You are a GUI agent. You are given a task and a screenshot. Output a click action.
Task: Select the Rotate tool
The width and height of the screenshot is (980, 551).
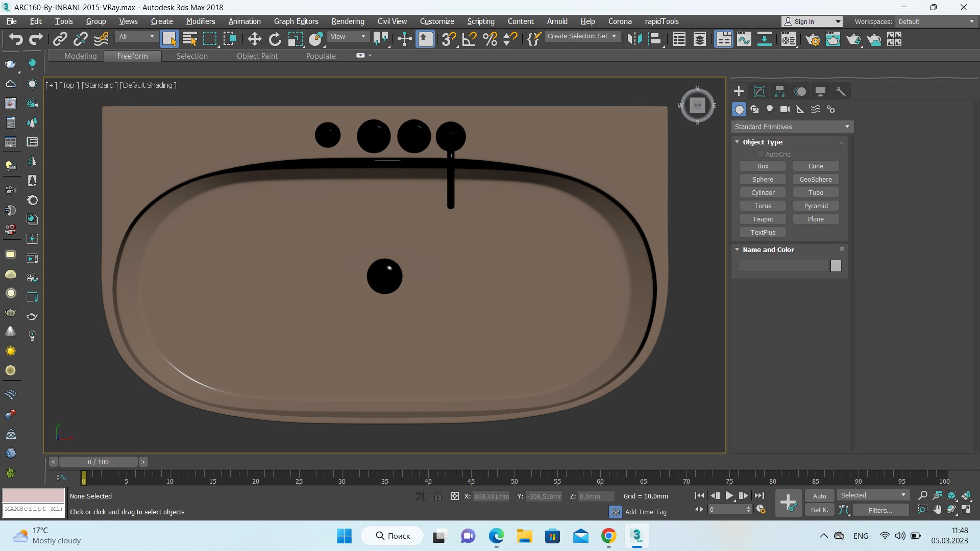click(275, 39)
